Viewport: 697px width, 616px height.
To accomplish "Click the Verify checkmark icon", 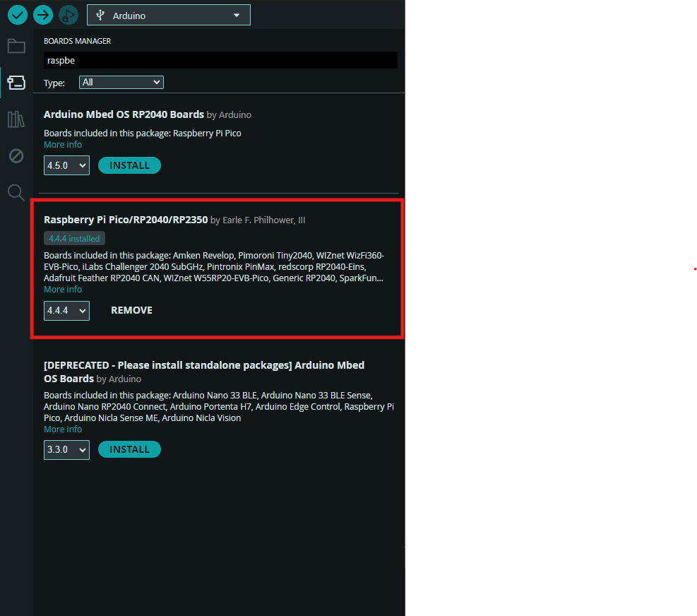I will click(x=18, y=14).
